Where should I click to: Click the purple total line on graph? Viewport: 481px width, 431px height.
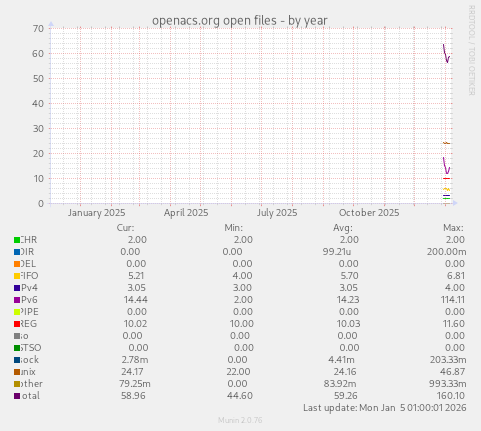click(446, 54)
